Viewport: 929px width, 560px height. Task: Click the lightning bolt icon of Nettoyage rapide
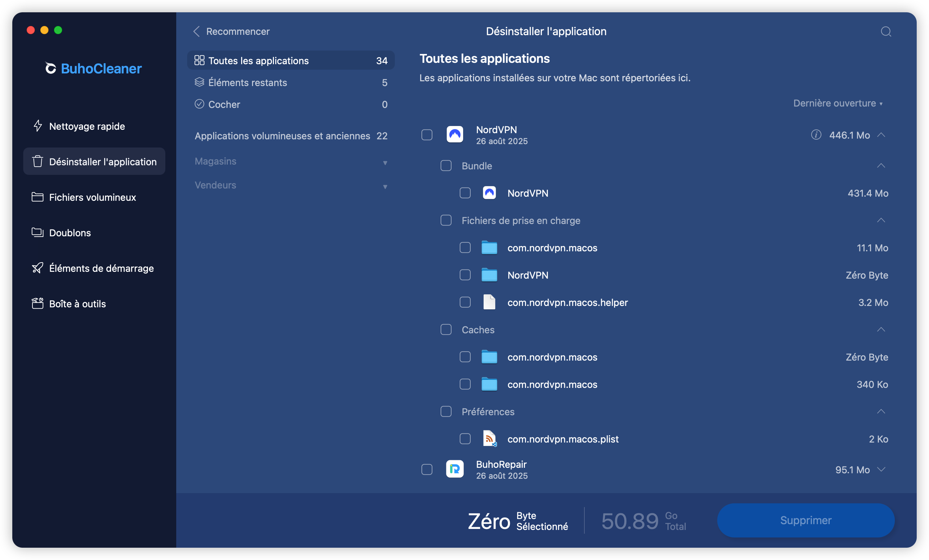click(38, 126)
